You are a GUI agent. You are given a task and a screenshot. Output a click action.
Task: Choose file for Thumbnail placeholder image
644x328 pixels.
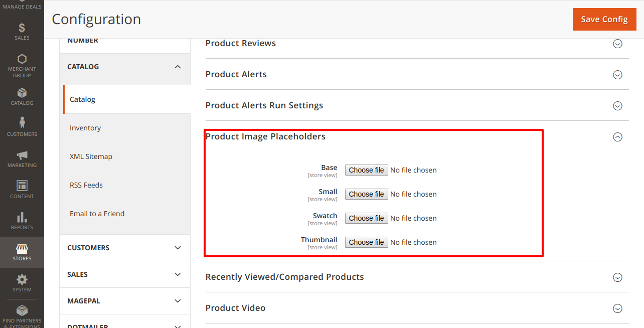(x=366, y=242)
